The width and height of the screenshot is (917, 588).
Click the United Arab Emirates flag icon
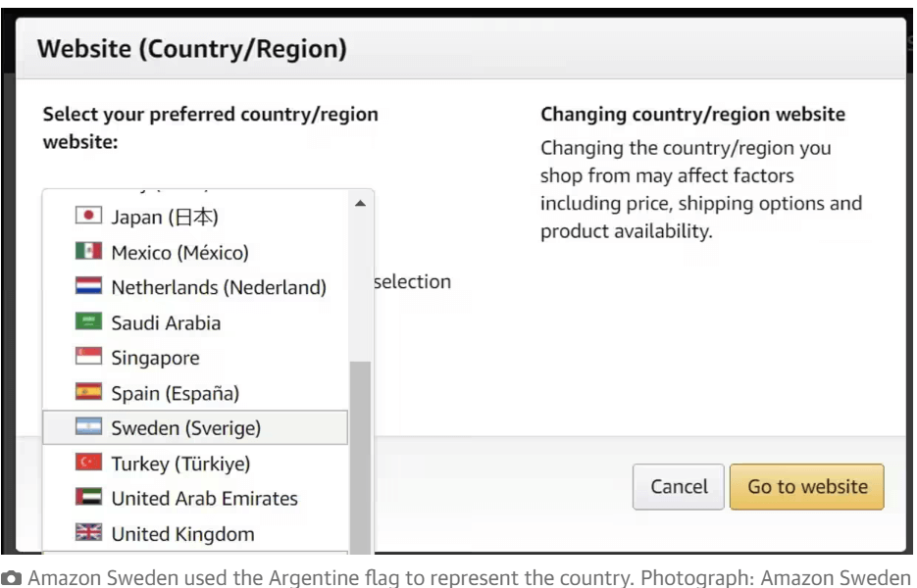tap(89, 498)
